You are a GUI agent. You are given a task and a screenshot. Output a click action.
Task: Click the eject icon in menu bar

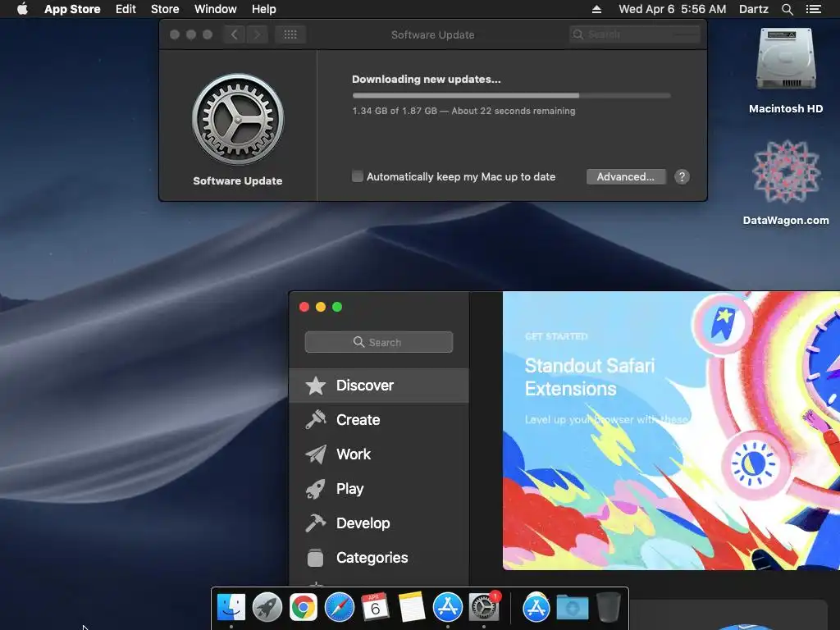pos(597,9)
